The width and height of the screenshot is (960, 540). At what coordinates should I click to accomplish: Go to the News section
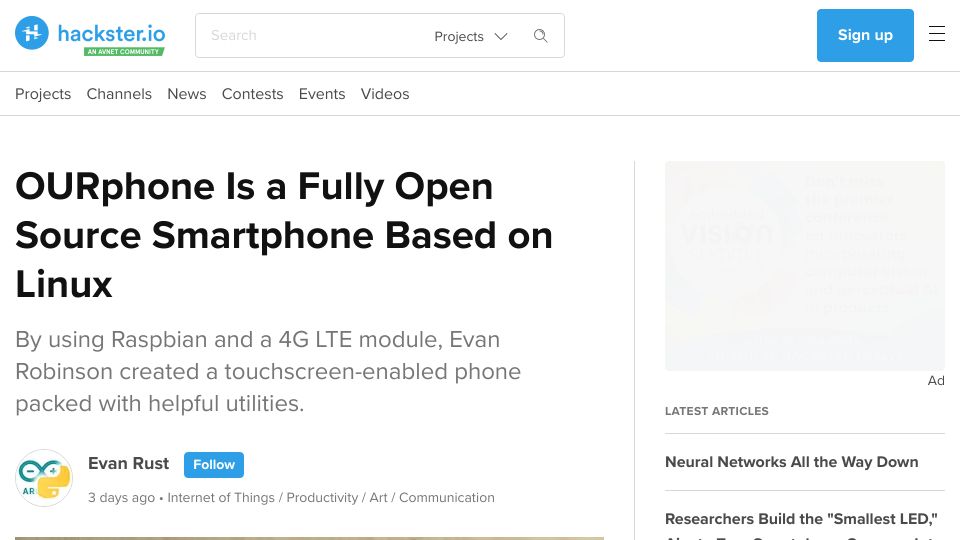coord(187,94)
